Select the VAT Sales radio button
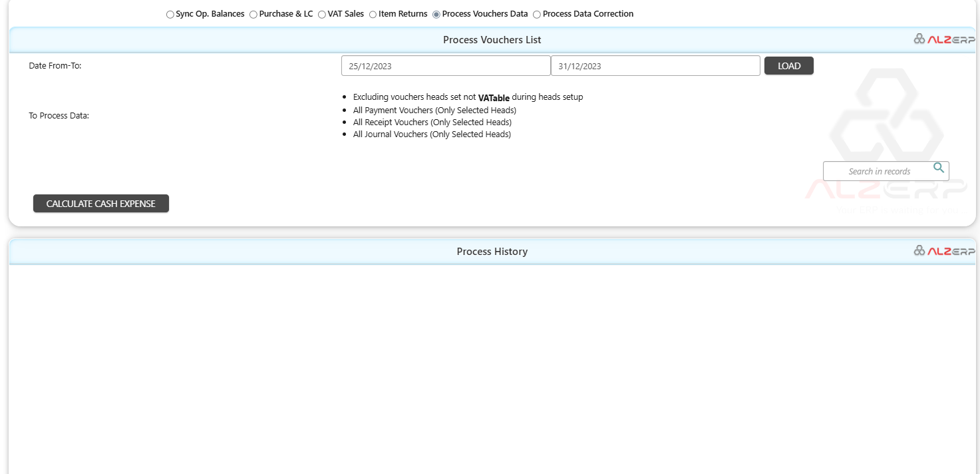 [x=322, y=14]
